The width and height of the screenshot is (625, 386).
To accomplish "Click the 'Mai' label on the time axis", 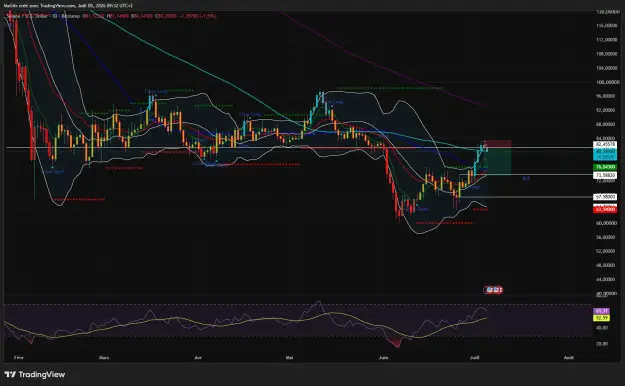I will pyautogui.click(x=289, y=358).
